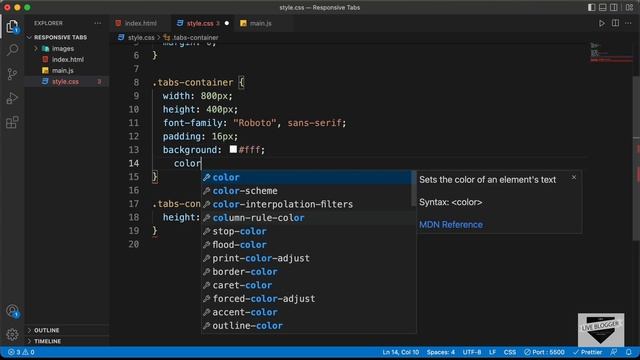Expand the OUTLINE section
This screenshot has height=360, width=640.
pyautogui.click(x=47, y=330)
